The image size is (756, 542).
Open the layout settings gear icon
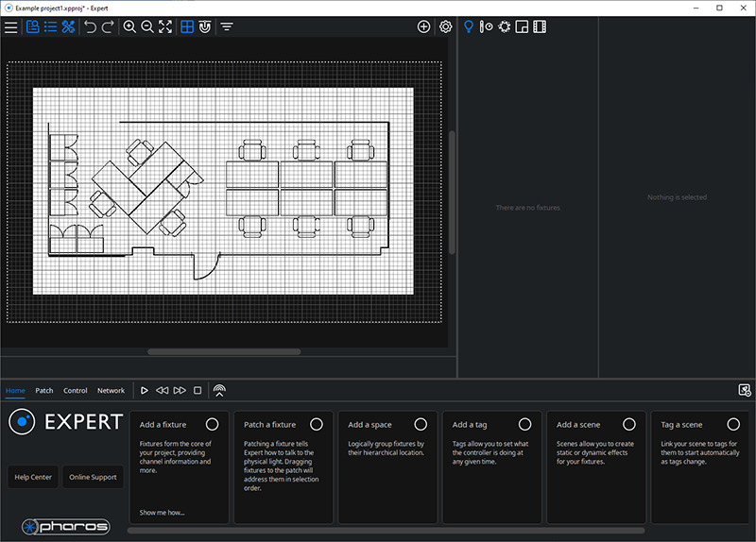pos(446,27)
